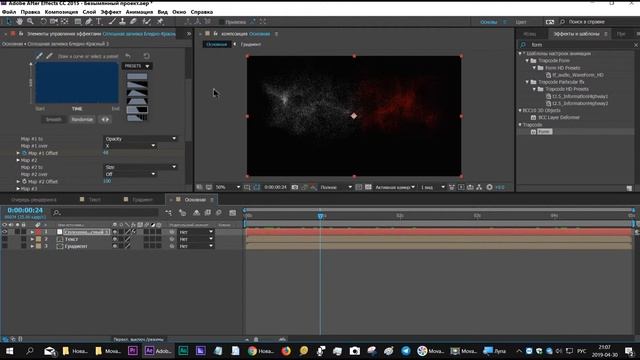Viewport: 640px width, 360px height.
Task: Open the PRESETS dropdown
Action: [137, 66]
